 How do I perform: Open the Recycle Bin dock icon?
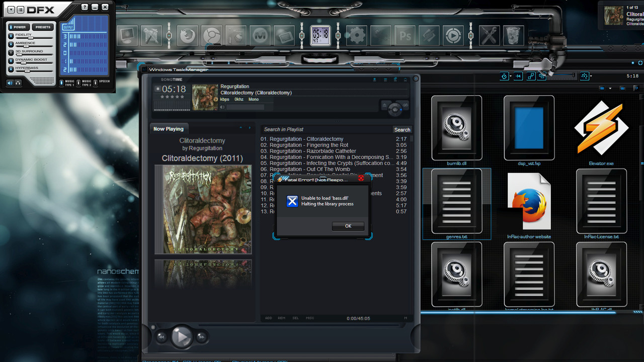pyautogui.click(x=513, y=36)
